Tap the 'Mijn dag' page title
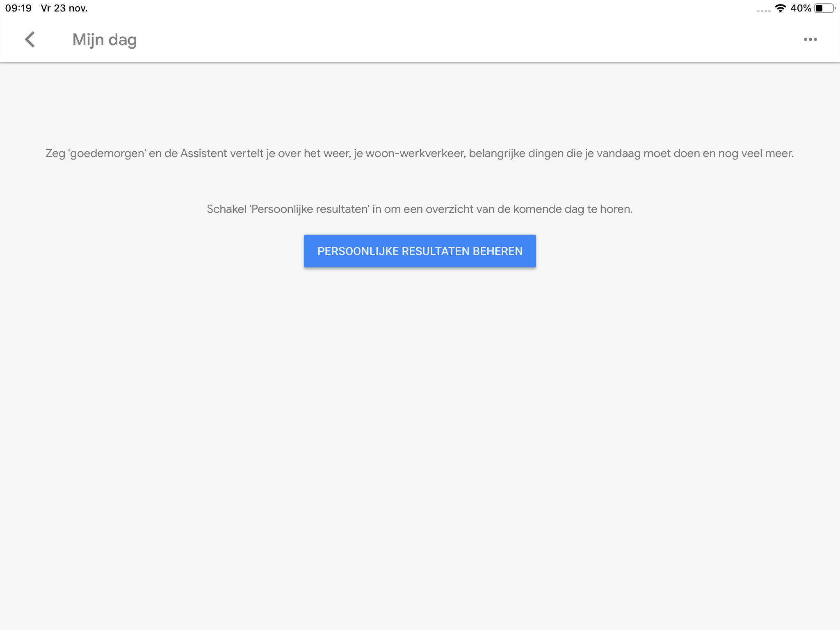 105,40
